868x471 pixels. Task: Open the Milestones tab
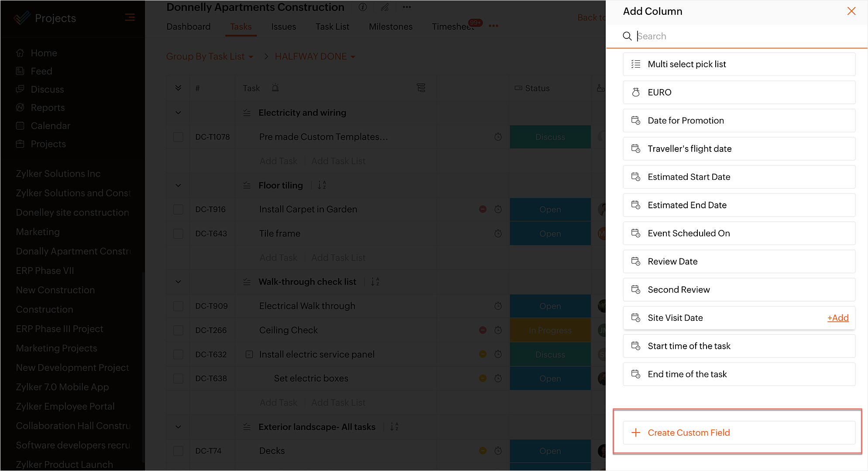[x=391, y=27]
